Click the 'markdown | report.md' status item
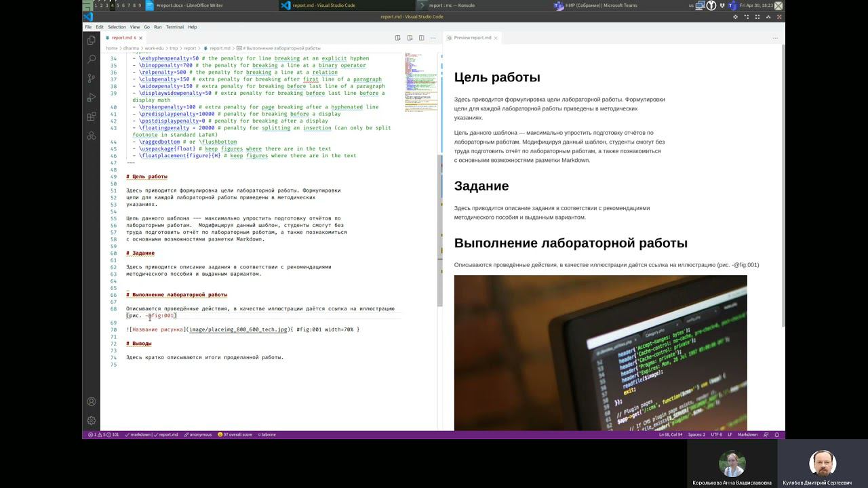Screen dimensions: 868x488 pos(152,434)
